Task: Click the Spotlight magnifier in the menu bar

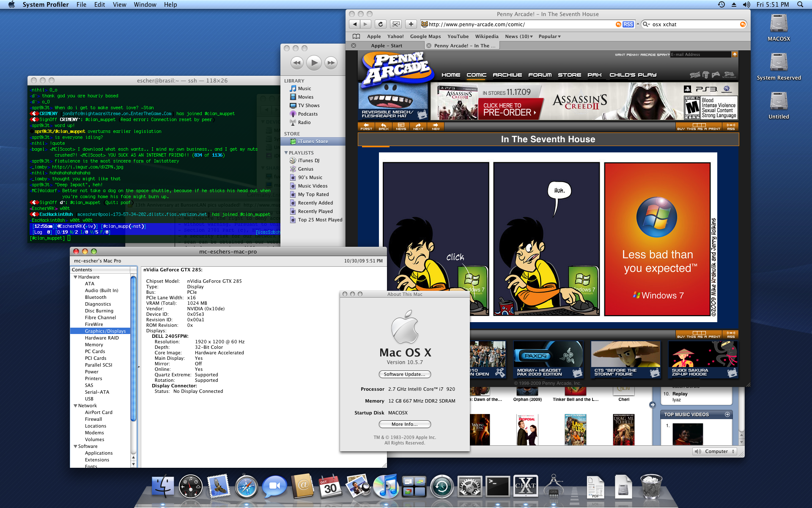Action: pos(800,5)
